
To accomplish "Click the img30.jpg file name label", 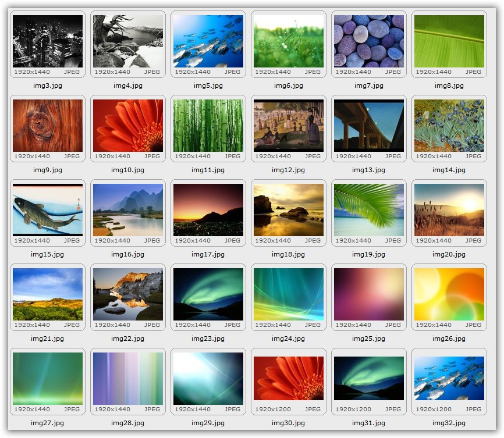I will point(288,423).
